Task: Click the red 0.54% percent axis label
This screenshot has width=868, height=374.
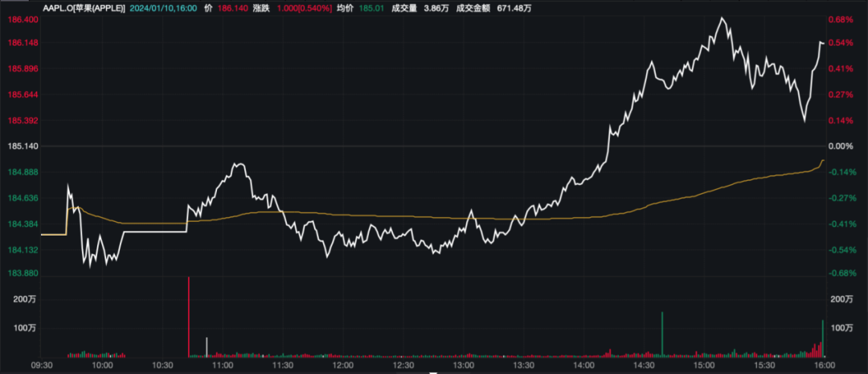Action: [x=842, y=43]
